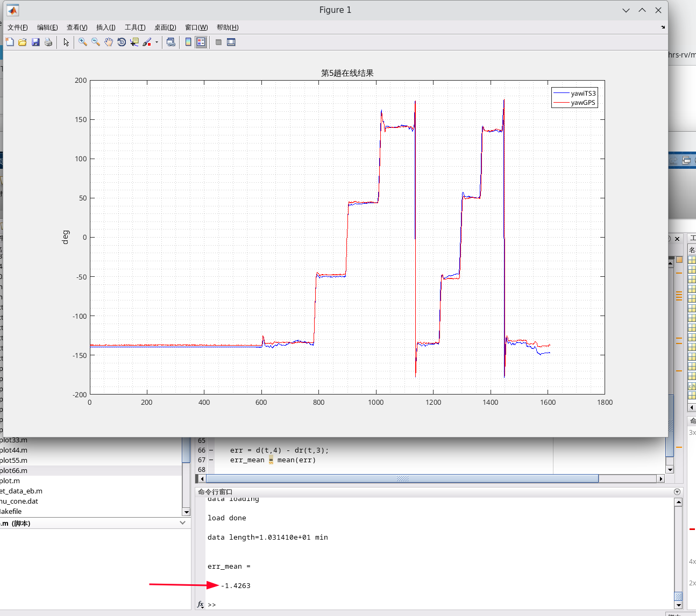
Task: Select the Rotate 3D tool
Action: pos(122,42)
